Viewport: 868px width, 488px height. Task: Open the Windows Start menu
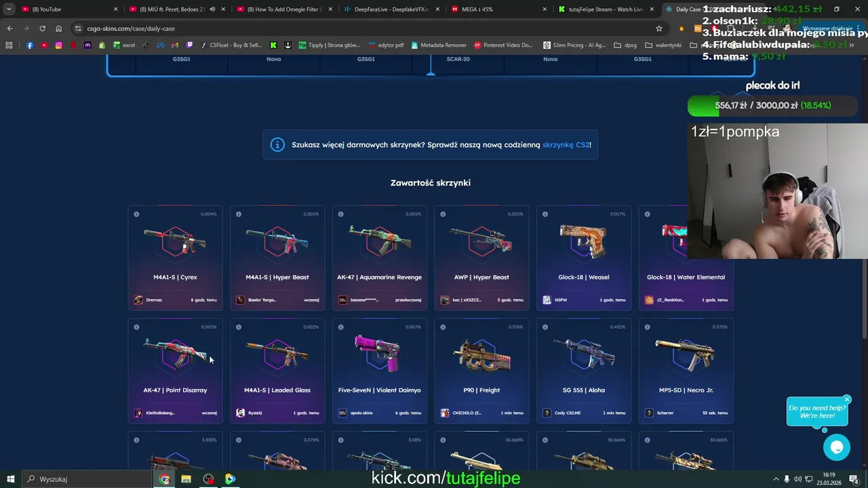tap(10, 479)
